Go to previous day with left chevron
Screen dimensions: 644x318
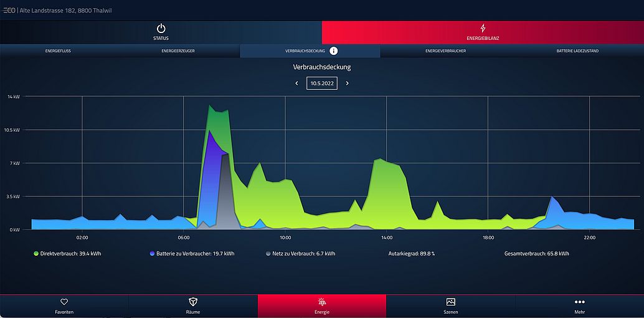296,83
